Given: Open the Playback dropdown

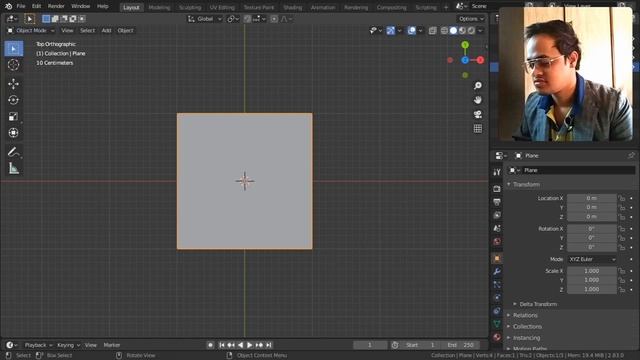Looking at the screenshot, I should [38, 345].
